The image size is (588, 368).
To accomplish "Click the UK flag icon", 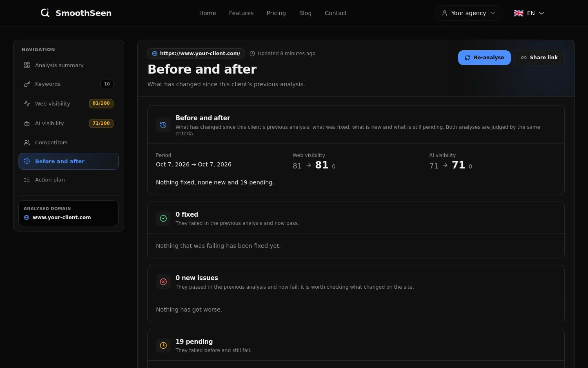I will pyautogui.click(x=519, y=13).
